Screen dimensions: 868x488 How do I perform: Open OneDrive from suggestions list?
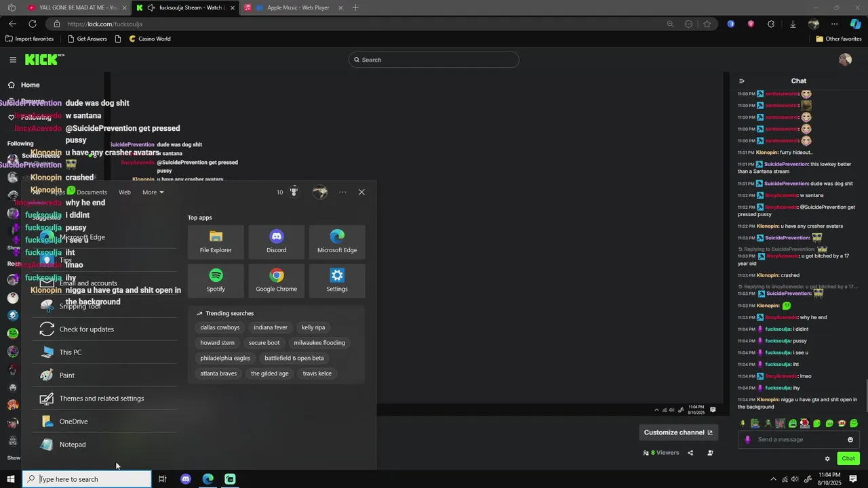pos(105,422)
